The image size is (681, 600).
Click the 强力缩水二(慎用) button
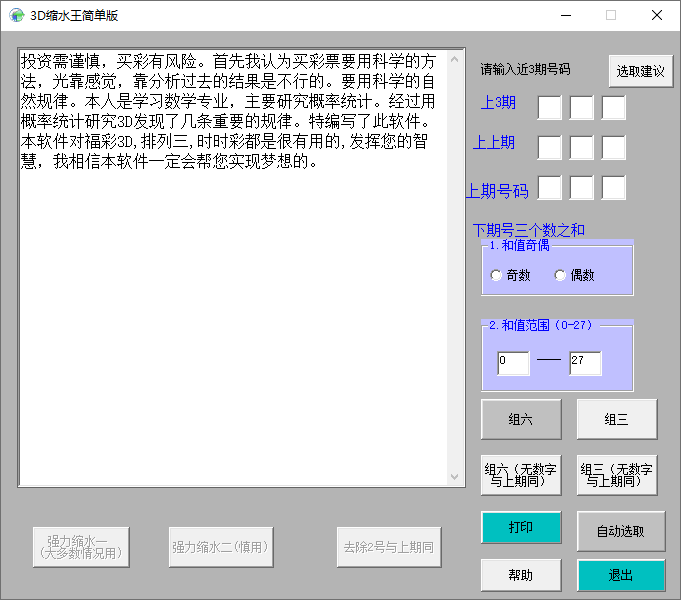tap(221, 547)
